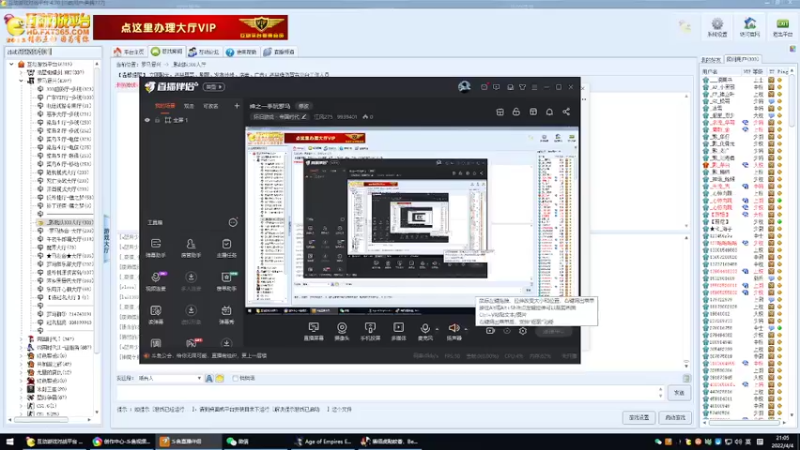The height and width of the screenshot is (450, 800).
Task: Toggle the lock on 全屏1 source
Action: click(157, 120)
